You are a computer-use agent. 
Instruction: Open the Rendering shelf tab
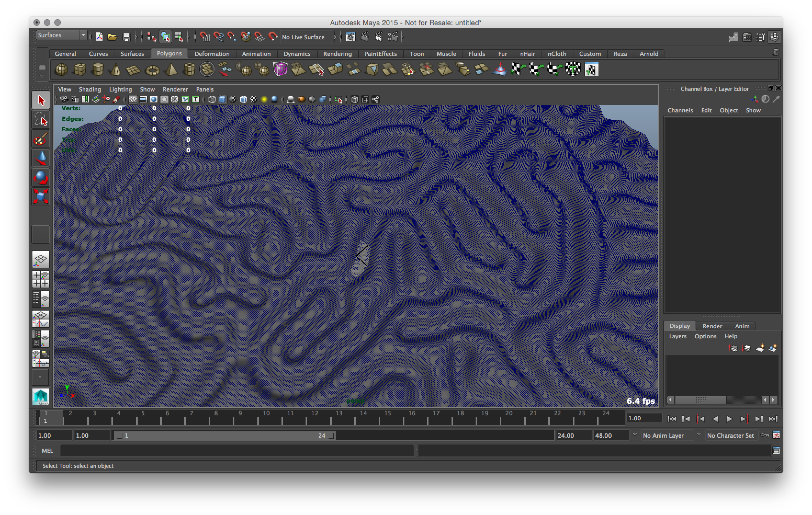click(337, 54)
